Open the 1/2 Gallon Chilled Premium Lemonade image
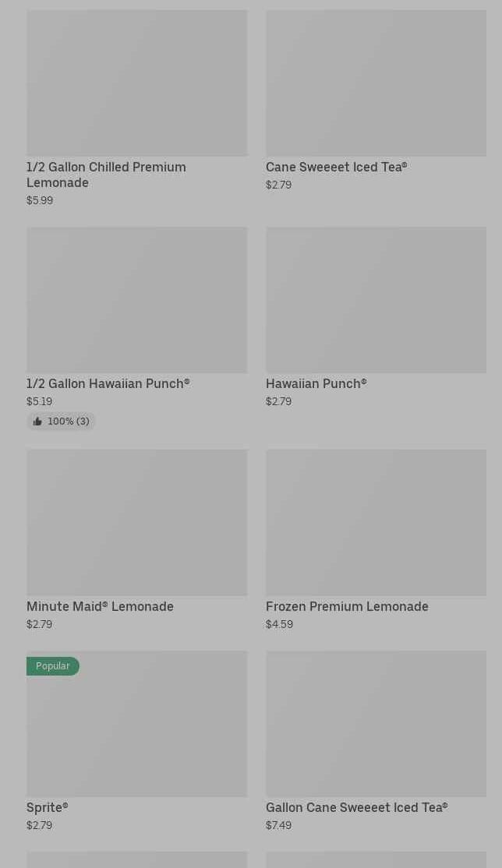This screenshot has width=502, height=868. (137, 83)
